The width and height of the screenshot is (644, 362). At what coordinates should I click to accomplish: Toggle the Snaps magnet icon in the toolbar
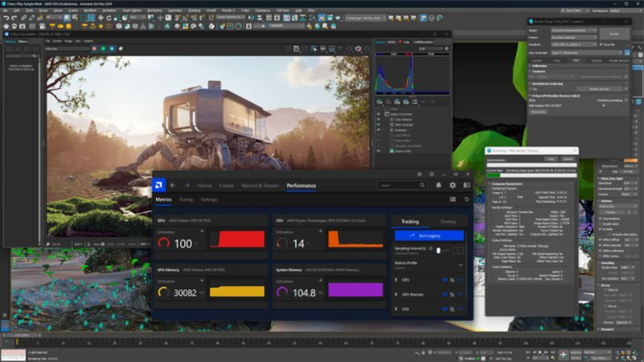[176, 18]
